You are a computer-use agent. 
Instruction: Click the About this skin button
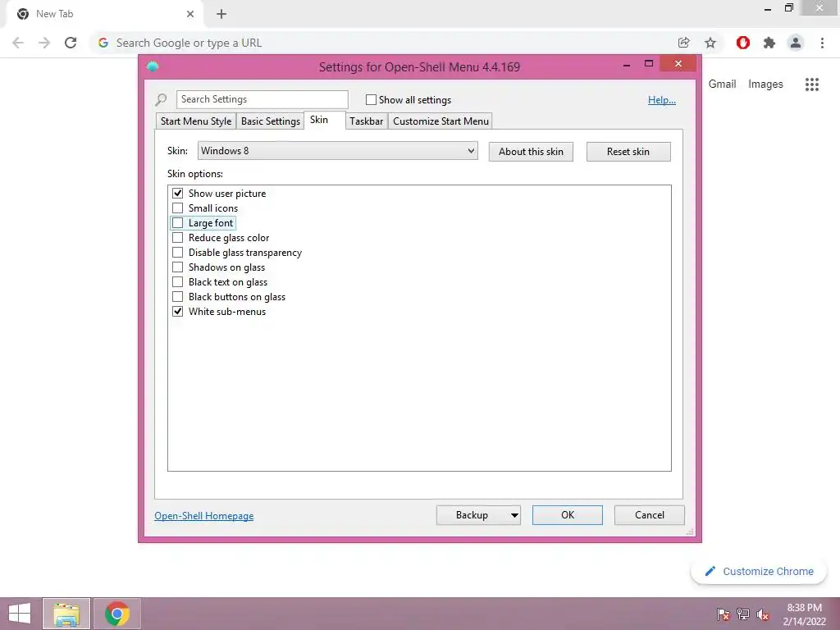(531, 152)
